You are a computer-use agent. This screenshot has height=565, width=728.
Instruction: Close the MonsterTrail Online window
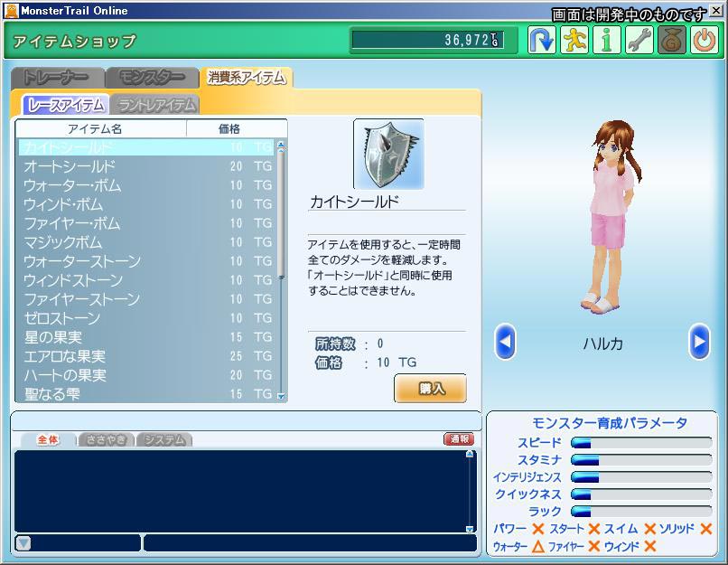click(716, 10)
